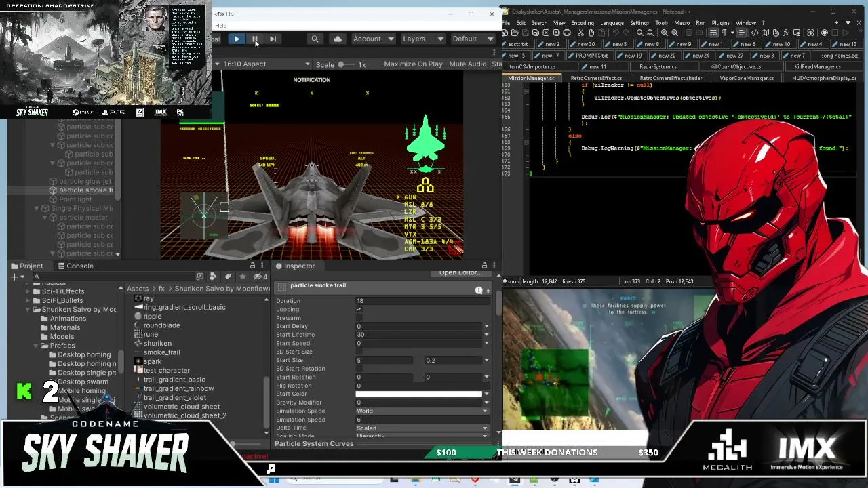Open the Notepad++ Plugins menu

click(720, 23)
